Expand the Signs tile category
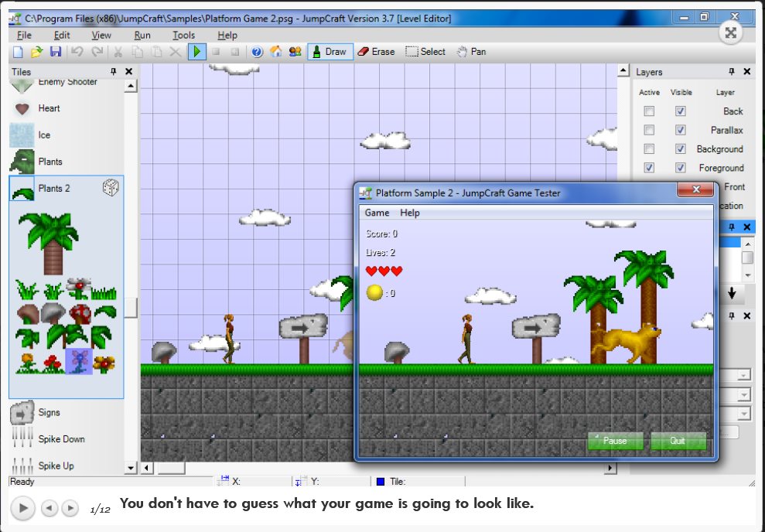 (67, 412)
